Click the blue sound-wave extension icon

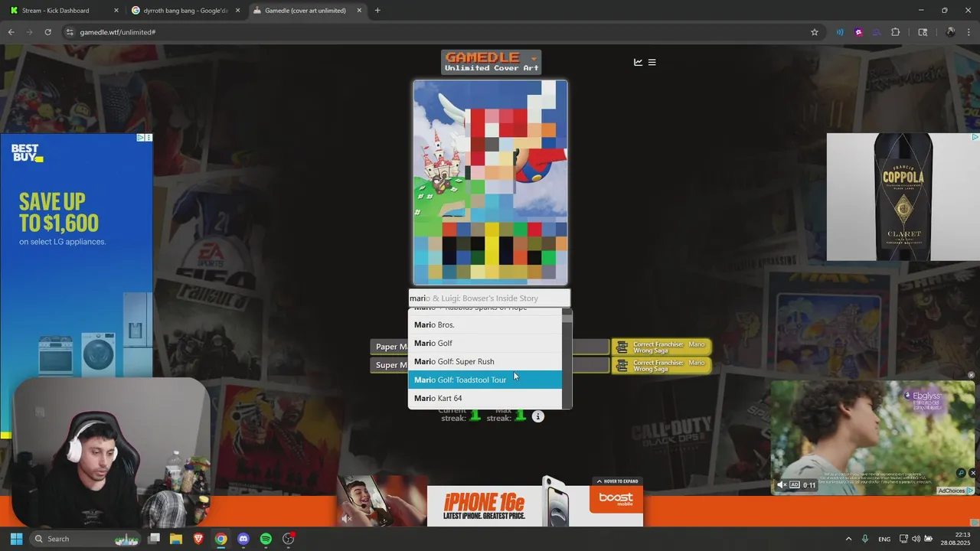[x=840, y=32]
